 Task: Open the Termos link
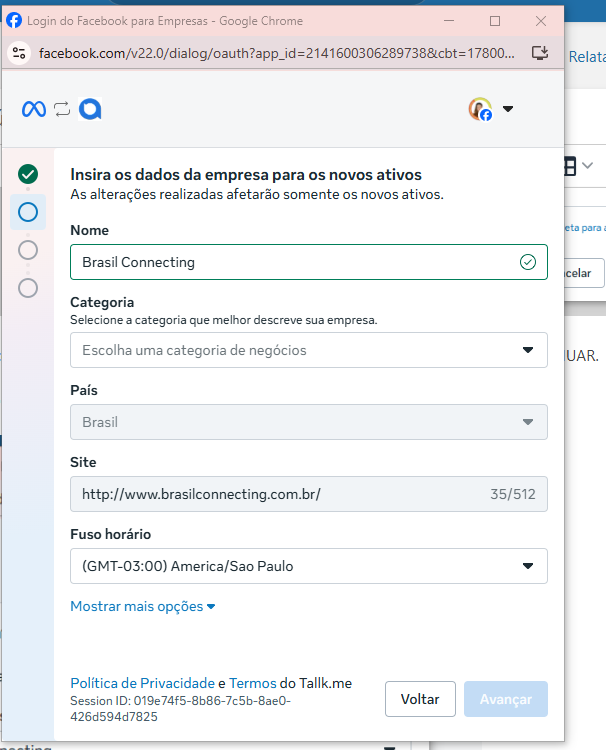click(253, 683)
